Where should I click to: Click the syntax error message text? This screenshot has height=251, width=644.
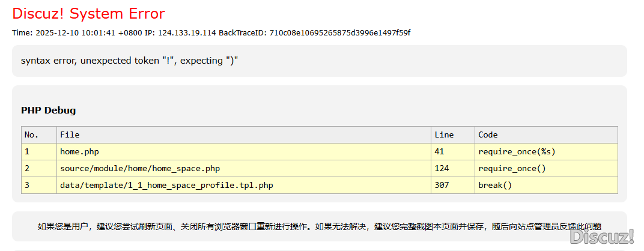tap(130, 61)
